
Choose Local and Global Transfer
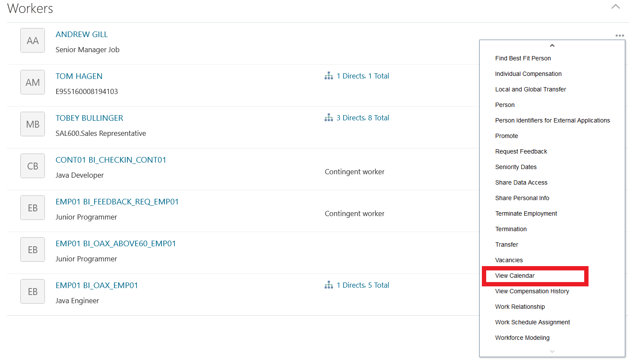coord(530,89)
